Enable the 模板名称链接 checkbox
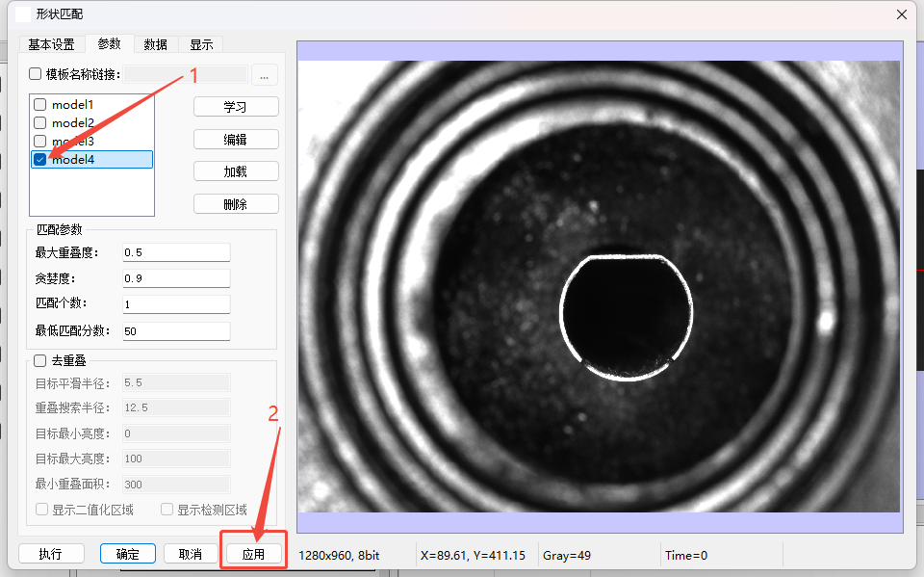The width and height of the screenshot is (924, 577). [x=36, y=74]
